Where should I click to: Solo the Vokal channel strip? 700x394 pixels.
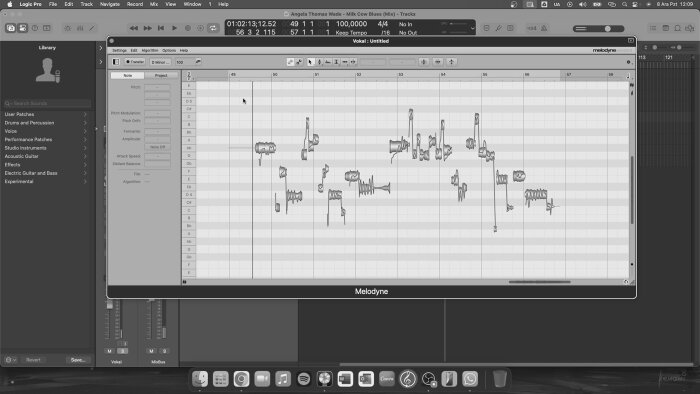point(122,351)
